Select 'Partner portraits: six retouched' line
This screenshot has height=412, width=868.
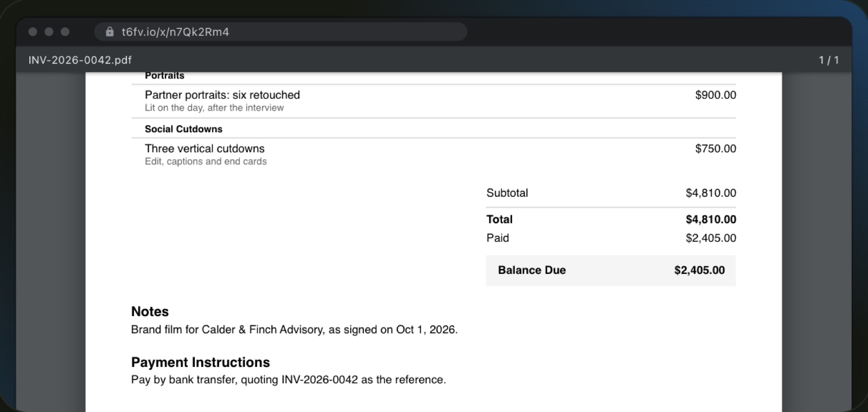pyautogui.click(x=222, y=95)
